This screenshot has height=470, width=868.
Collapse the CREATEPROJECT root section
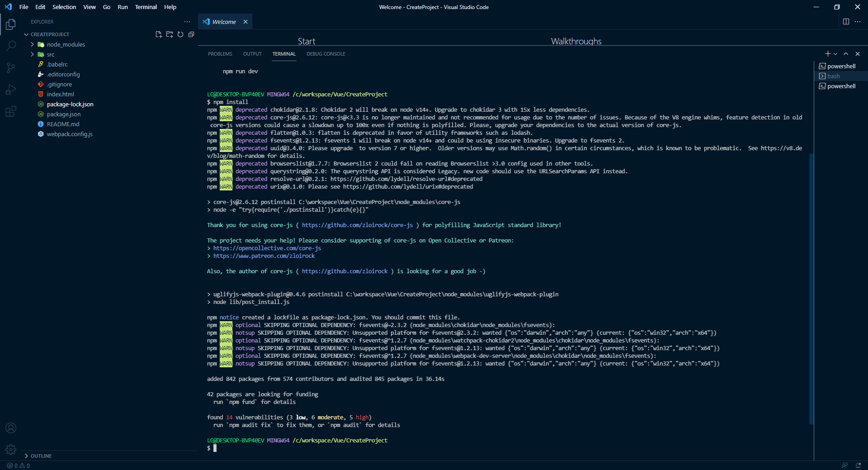[26, 34]
